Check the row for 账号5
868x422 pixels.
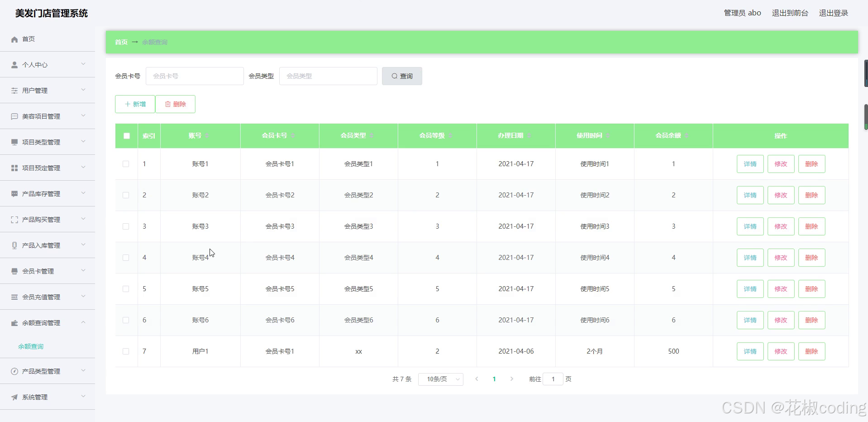tap(126, 289)
